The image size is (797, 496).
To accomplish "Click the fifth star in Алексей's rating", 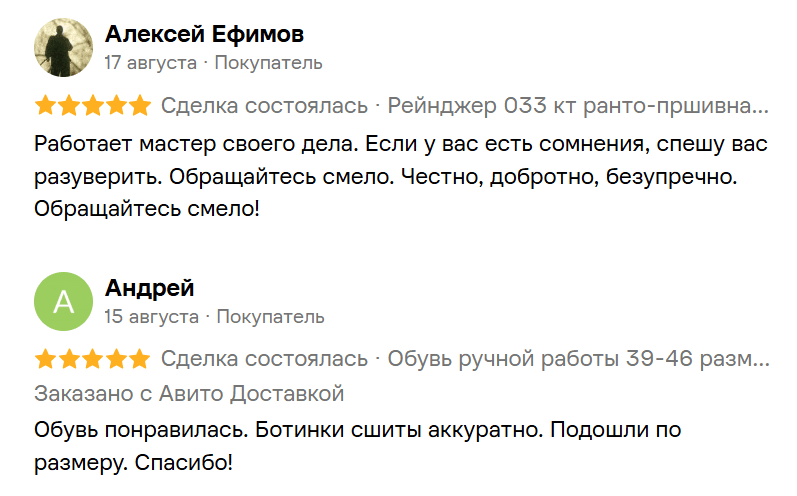I will click(140, 106).
